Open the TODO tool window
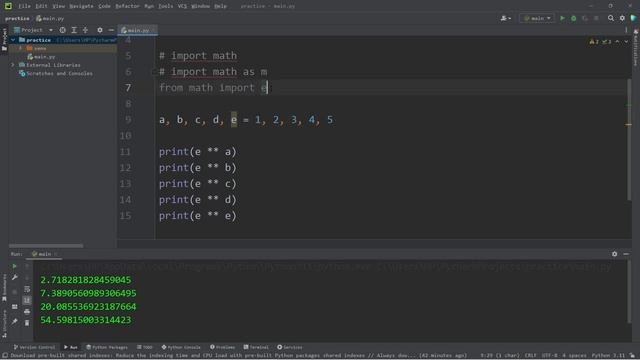 tap(144, 347)
